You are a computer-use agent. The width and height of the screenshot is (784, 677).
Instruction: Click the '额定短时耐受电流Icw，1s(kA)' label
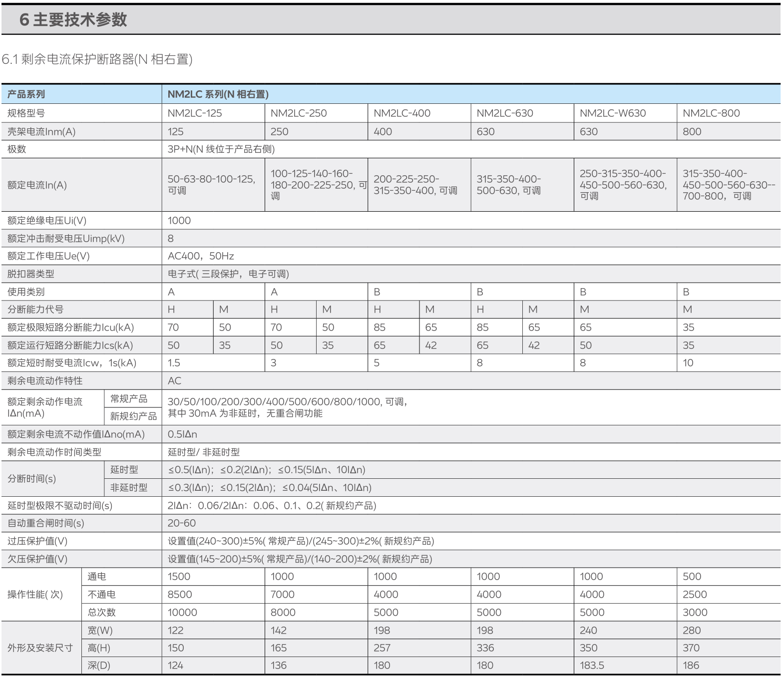(72, 363)
